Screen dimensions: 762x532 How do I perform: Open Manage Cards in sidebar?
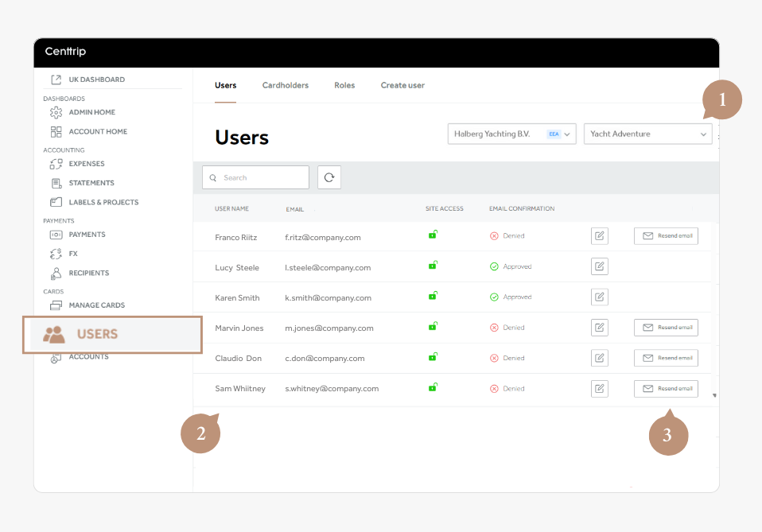[x=97, y=305]
